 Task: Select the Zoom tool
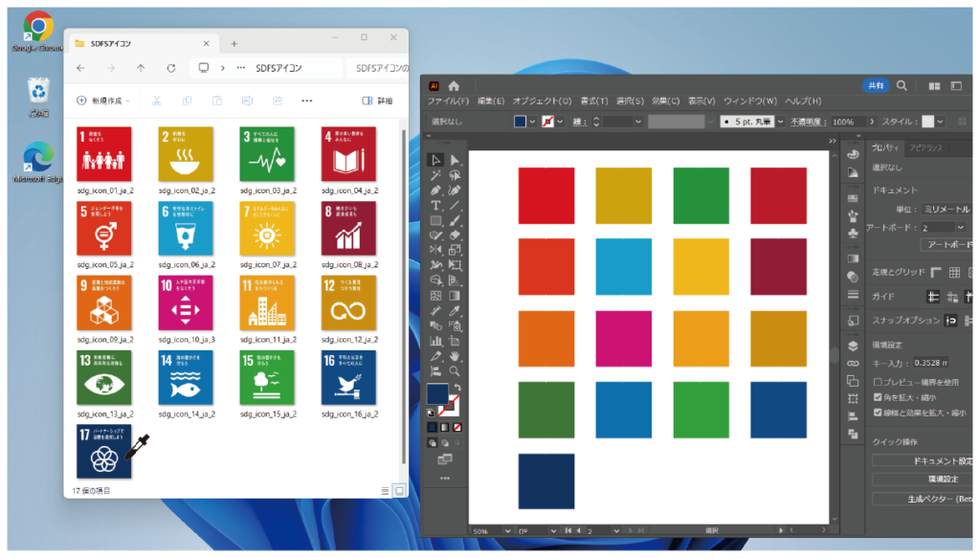(455, 371)
